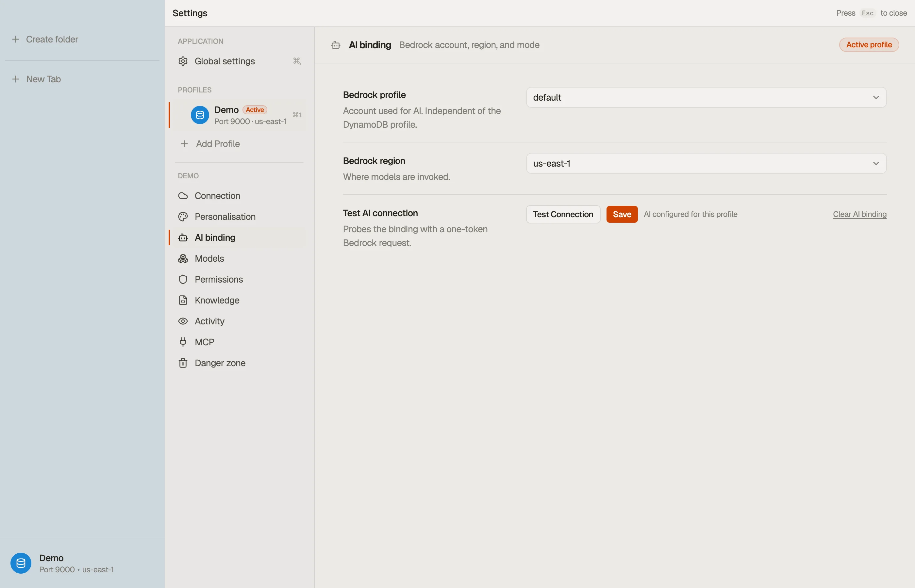Viewport: 915px width, 588px height.
Task: Click the 'Test AI connection' label
Action: 380,213
